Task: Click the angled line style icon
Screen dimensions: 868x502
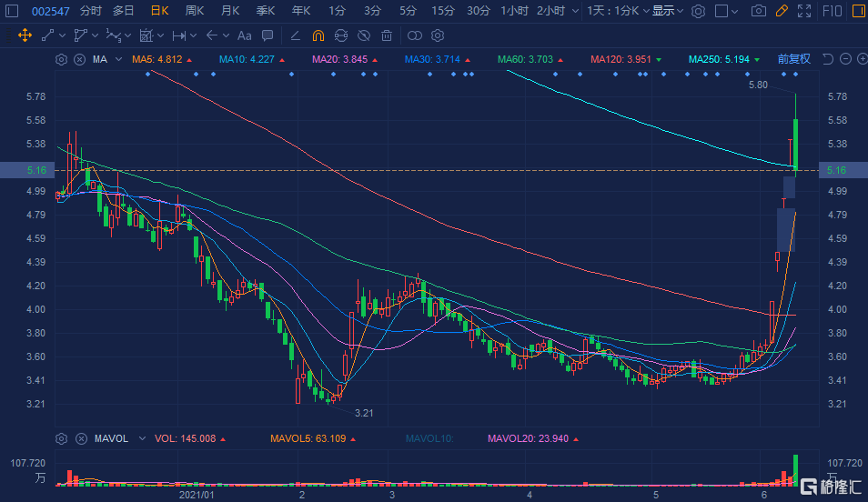Action: click(295, 36)
